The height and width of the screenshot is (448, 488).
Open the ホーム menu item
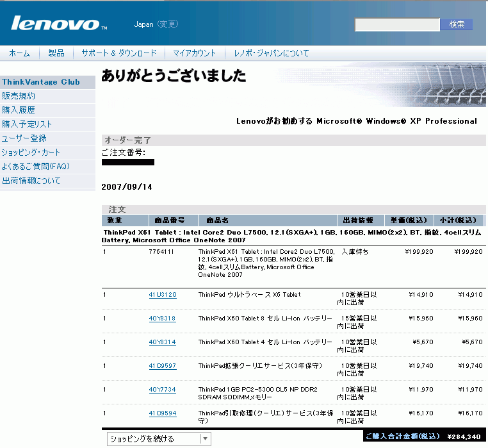click(x=20, y=53)
